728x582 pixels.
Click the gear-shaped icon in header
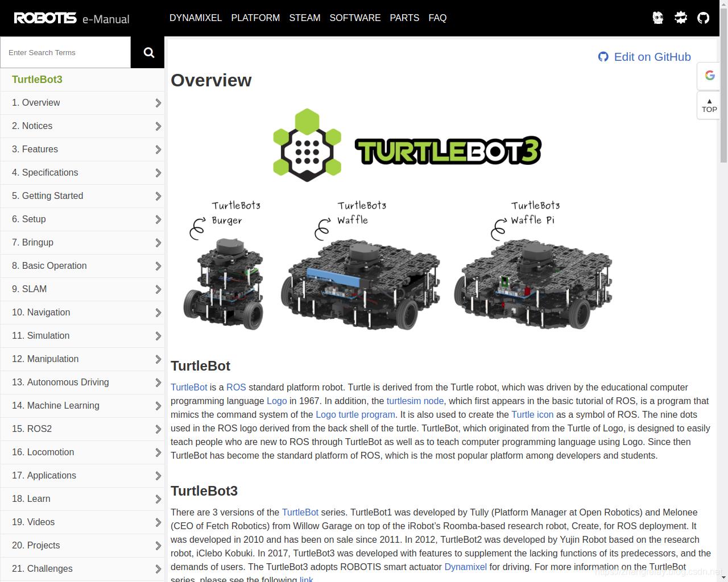tap(681, 18)
